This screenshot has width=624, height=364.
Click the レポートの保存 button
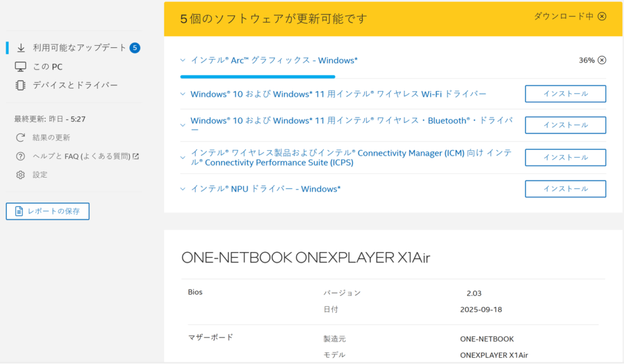coord(48,211)
